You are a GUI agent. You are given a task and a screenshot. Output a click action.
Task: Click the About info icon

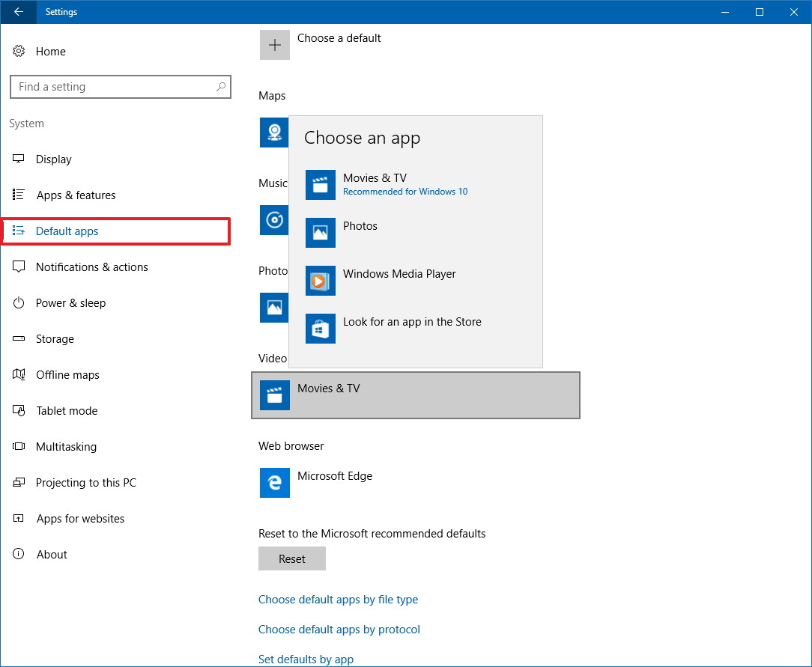pos(19,554)
